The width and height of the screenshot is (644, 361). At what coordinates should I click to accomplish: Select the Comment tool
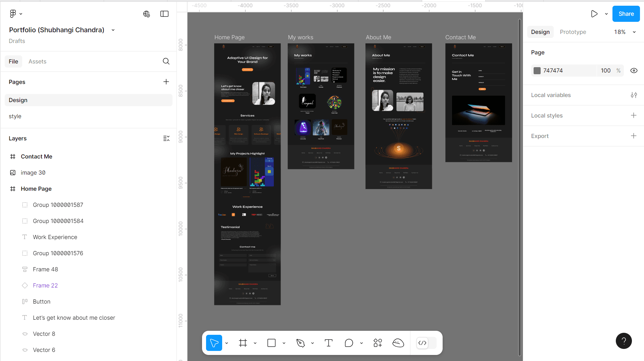349,343
